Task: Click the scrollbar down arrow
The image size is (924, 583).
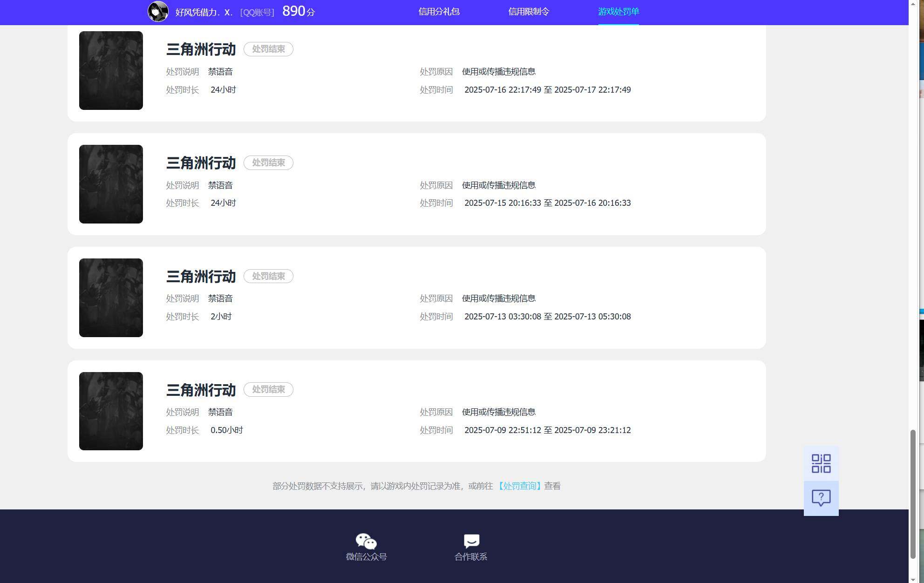Action: coord(913,579)
